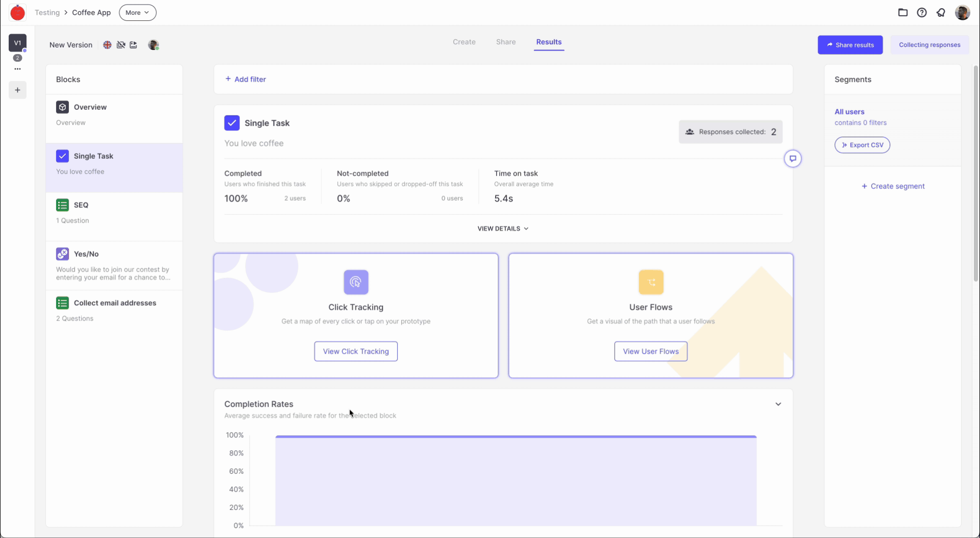Click the screen recording disabled icon
Image resolution: width=980 pixels, height=538 pixels.
pyautogui.click(x=120, y=45)
